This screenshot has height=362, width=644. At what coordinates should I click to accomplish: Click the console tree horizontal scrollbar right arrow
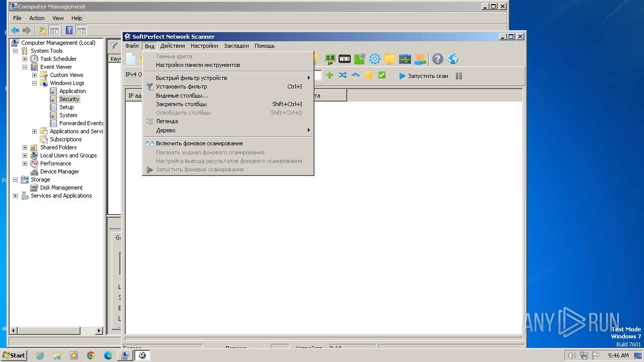(99, 330)
